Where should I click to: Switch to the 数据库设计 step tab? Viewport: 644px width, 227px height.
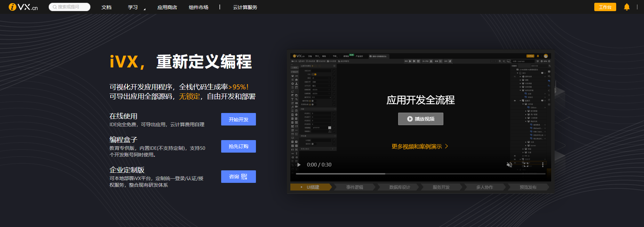[x=400, y=187]
